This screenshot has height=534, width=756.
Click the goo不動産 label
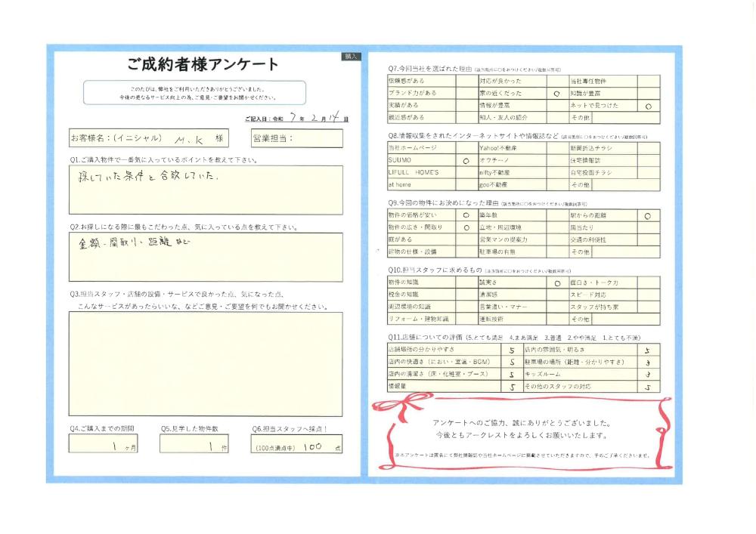click(493, 184)
